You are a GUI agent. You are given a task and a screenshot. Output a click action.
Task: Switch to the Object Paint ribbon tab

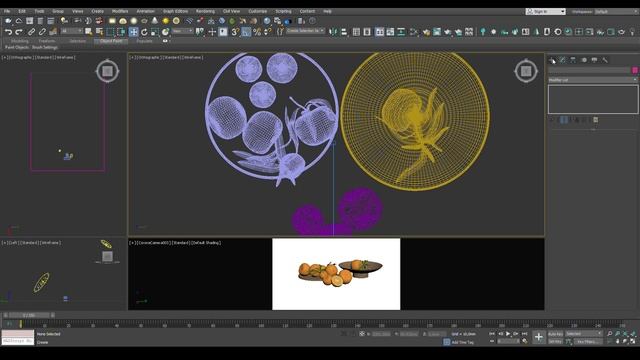pos(111,41)
